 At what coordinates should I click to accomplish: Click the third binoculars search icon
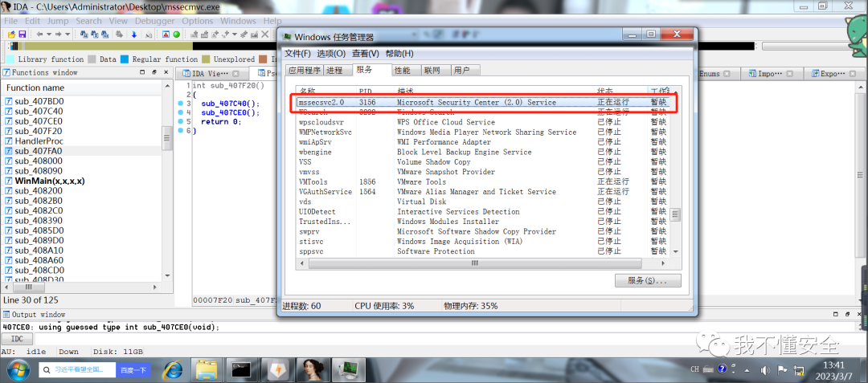pos(107,35)
